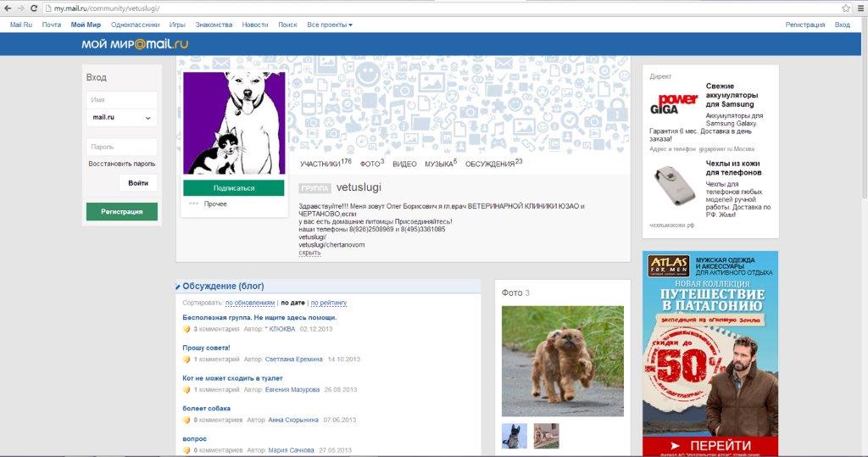Click pencil icon beside Обсуждение (блог)
The image size is (868, 457).
[x=178, y=287]
